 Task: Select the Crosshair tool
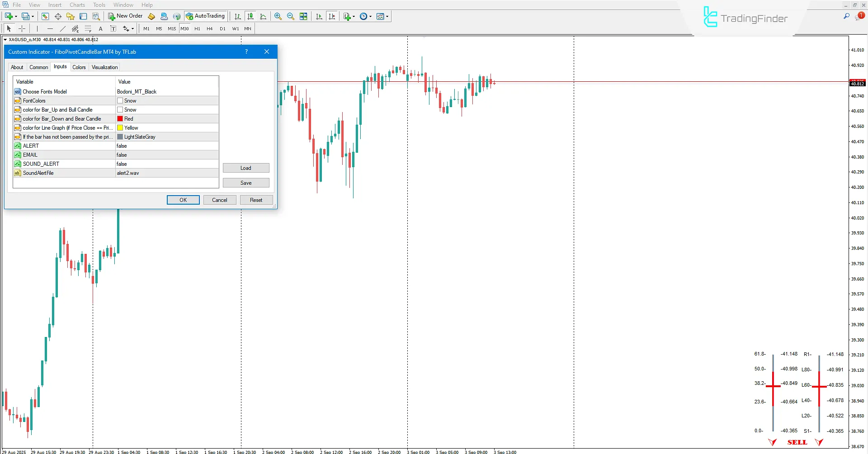pyautogui.click(x=22, y=28)
